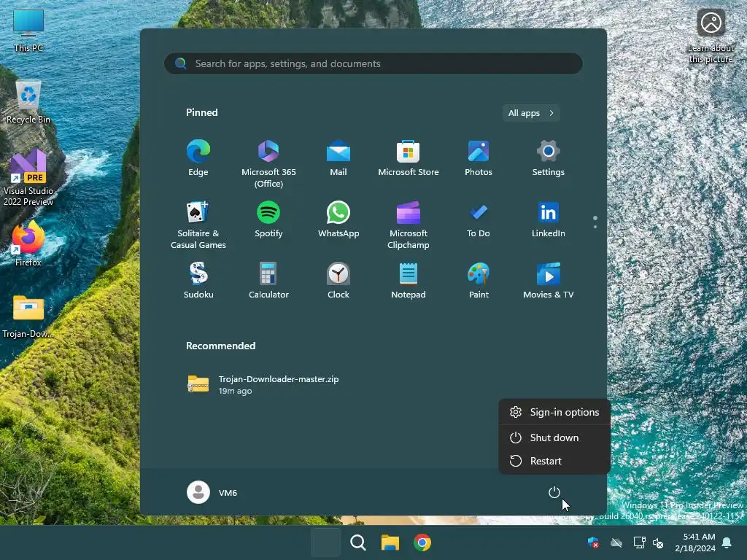Image resolution: width=747 pixels, height=560 pixels.
Task: Open LinkedIn
Action: 549,219
